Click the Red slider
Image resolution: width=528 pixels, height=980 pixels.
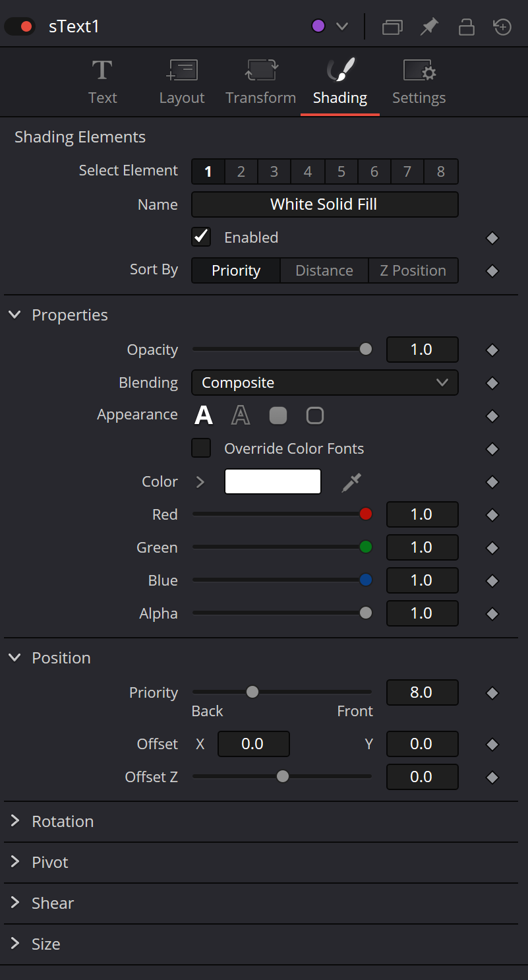click(282, 514)
